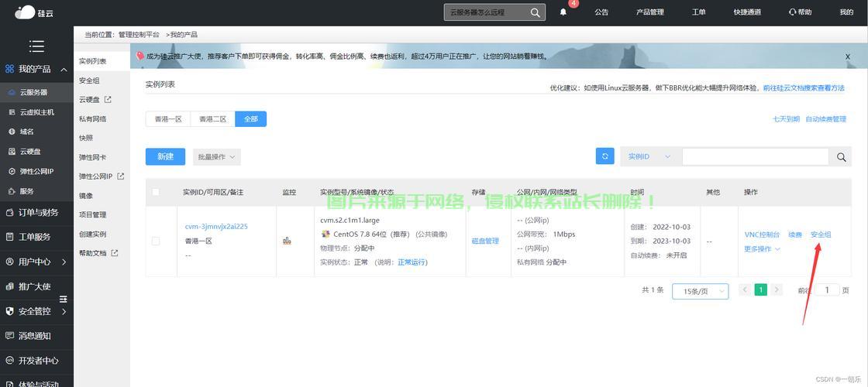The width and height of the screenshot is (868, 387).
Task: Click the 七天到期 link
Action: (786, 119)
